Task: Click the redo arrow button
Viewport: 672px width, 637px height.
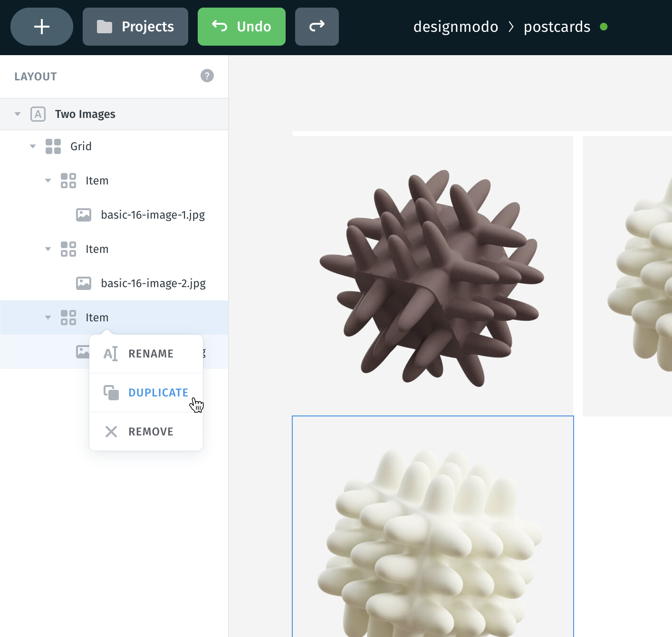Action: point(317,27)
